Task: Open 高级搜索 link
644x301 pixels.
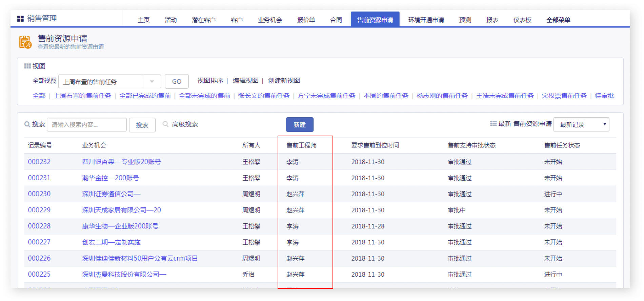Action: [x=185, y=124]
